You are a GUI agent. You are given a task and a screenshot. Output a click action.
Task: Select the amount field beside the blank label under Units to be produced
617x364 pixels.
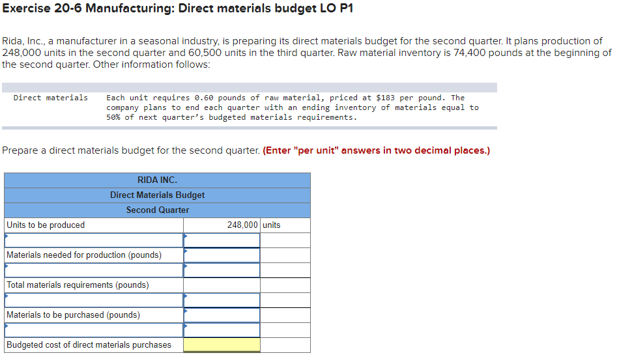tap(222, 240)
